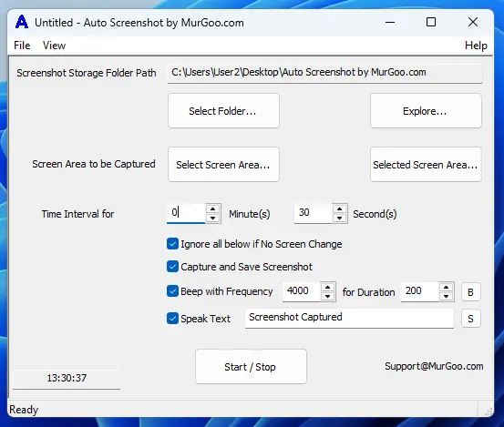Viewport: 504px width, 427px height.
Task: Maximize the Auto Screenshot window
Action: [x=431, y=23]
